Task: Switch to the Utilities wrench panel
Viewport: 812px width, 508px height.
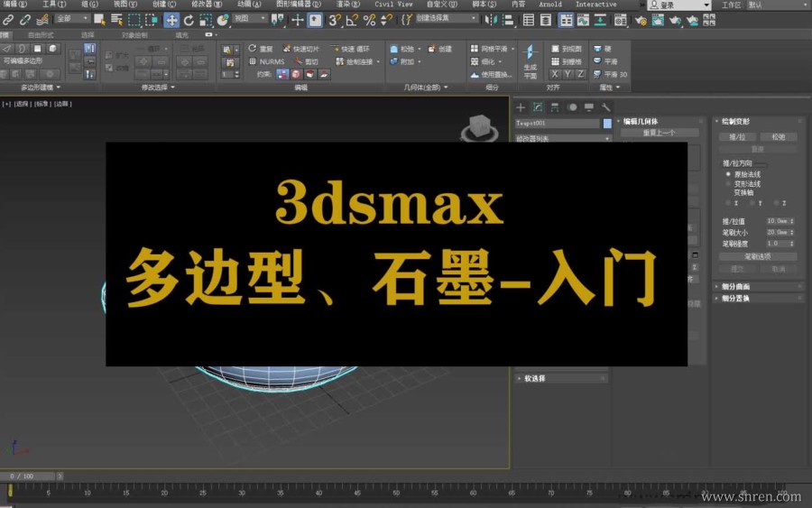Action: point(606,107)
